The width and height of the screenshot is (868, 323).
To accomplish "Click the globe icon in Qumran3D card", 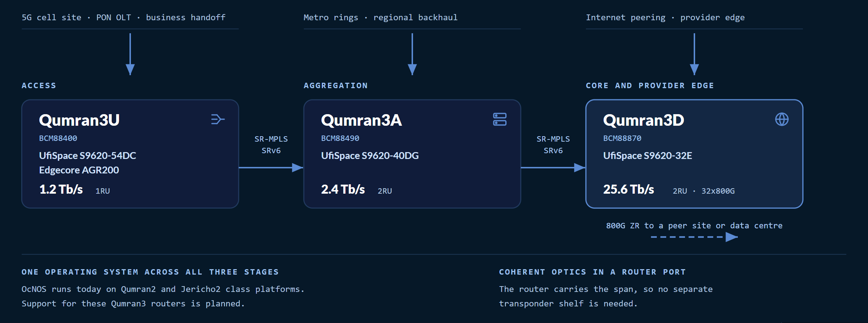I will click(782, 119).
